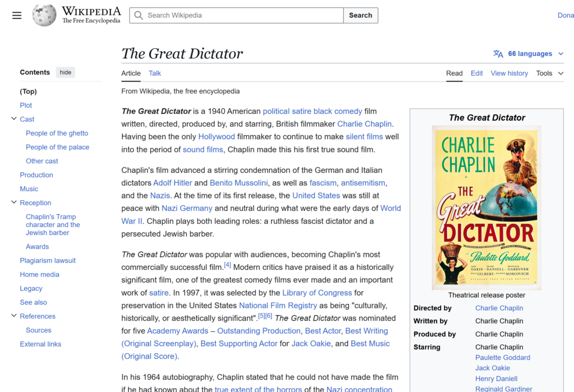The height and width of the screenshot is (392, 574).
Task: Open the theatrical release poster image
Action: tap(487, 207)
